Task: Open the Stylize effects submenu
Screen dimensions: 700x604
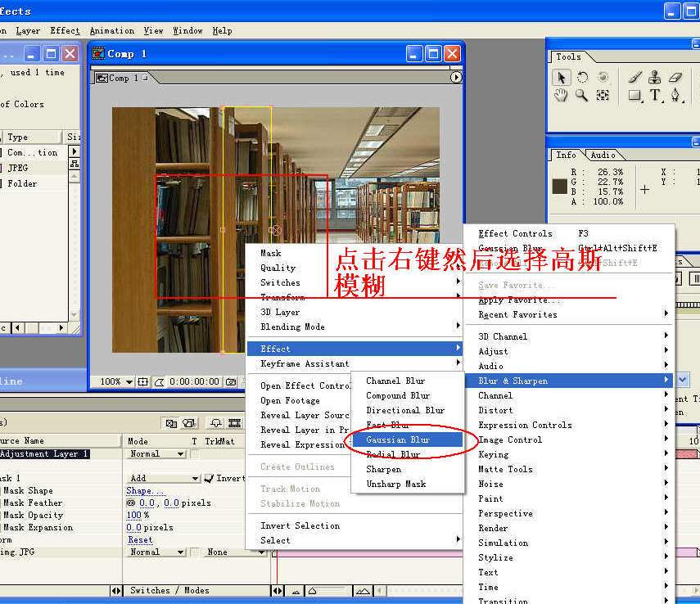Action: [x=569, y=557]
